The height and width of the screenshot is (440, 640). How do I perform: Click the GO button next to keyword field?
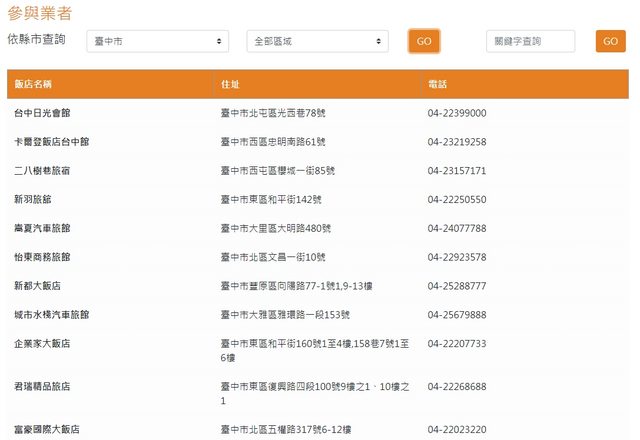click(x=611, y=41)
